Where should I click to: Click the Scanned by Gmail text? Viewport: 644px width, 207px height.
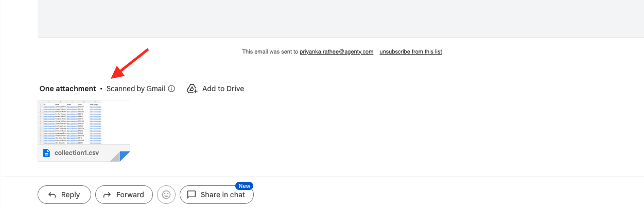click(x=135, y=89)
